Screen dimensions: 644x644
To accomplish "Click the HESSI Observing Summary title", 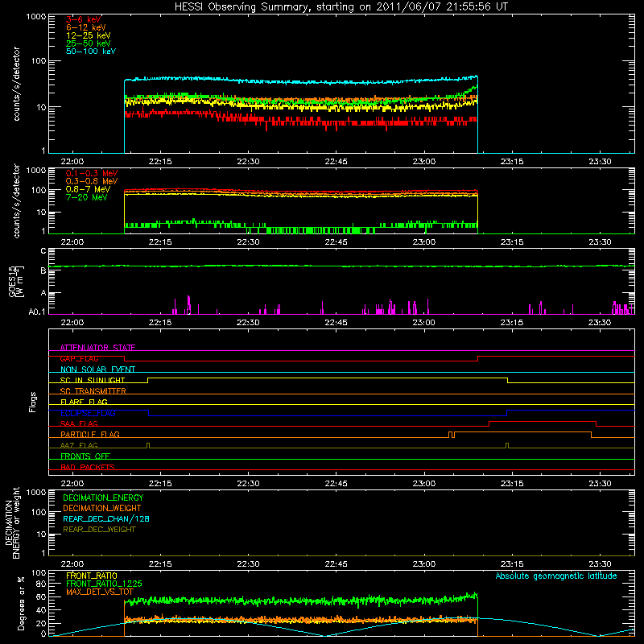I will click(x=341, y=7).
